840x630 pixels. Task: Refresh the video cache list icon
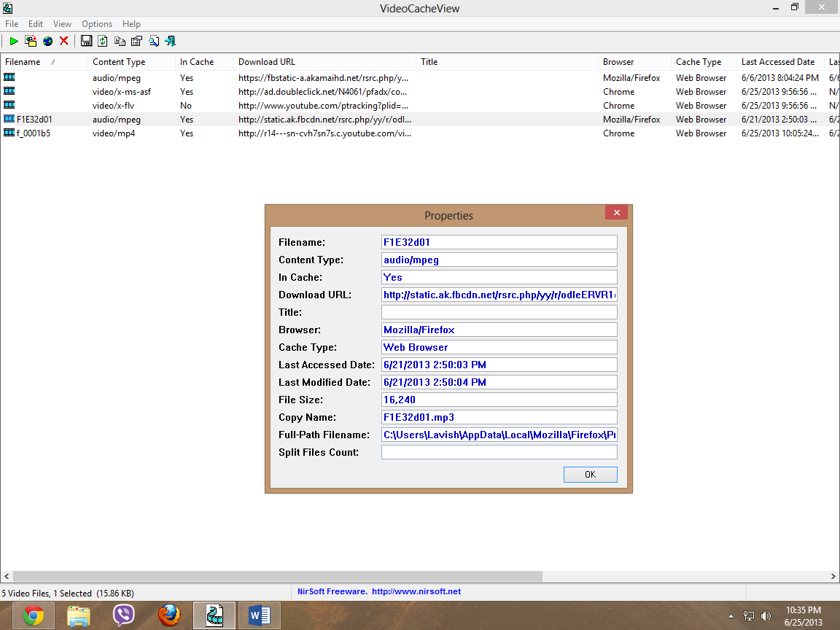(x=103, y=41)
